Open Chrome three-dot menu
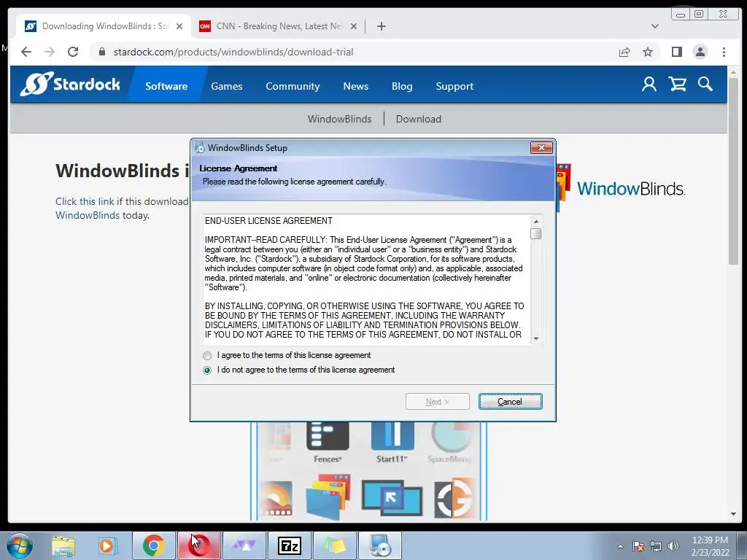Image resolution: width=747 pixels, height=560 pixels. pos(724,52)
